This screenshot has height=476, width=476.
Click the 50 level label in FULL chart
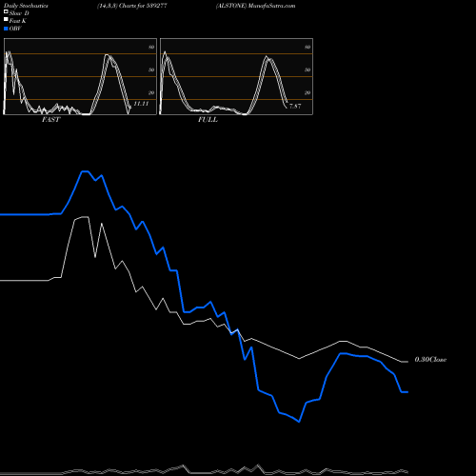pyautogui.click(x=307, y=69)
